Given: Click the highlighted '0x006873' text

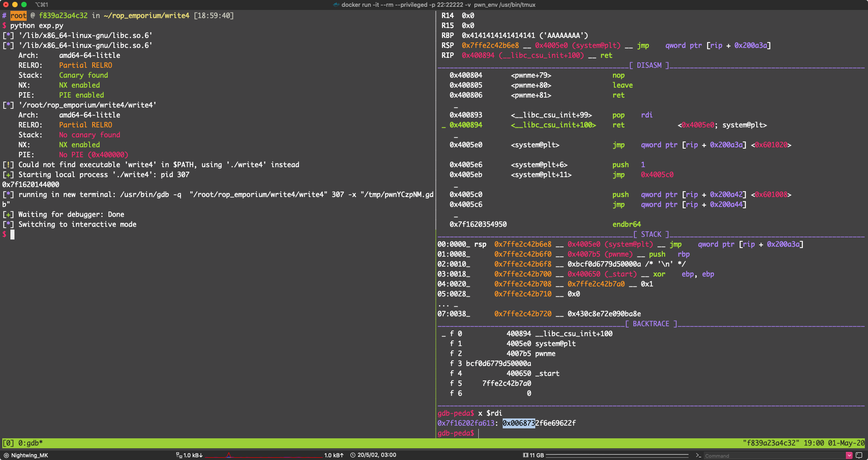Looking at the screenshot, I should [519, 423].
